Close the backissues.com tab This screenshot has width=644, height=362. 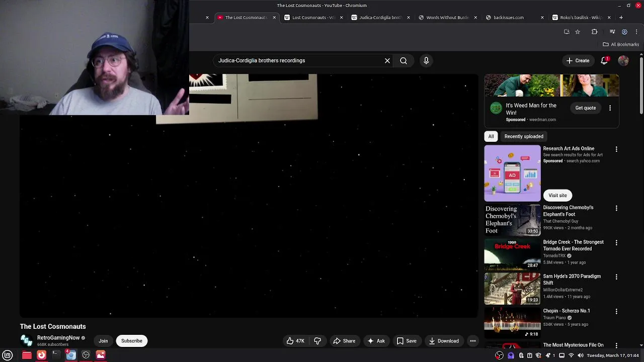[x=542, y=18]
